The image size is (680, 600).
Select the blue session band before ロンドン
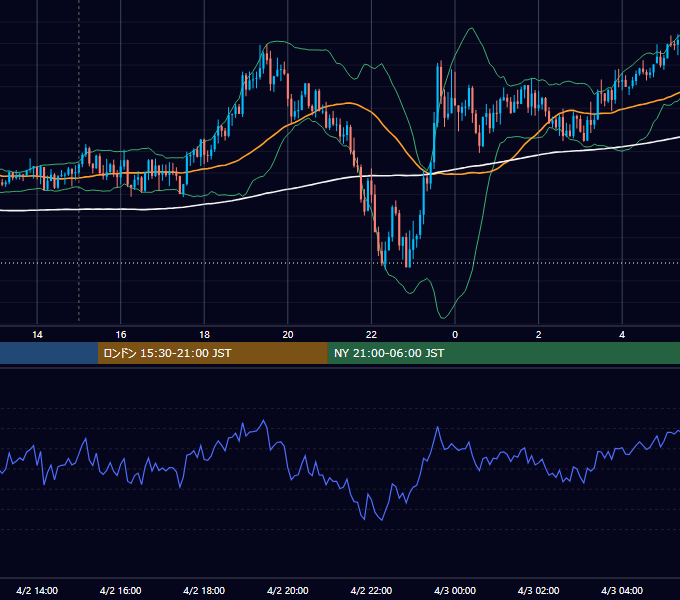click(x=49, y=353)
